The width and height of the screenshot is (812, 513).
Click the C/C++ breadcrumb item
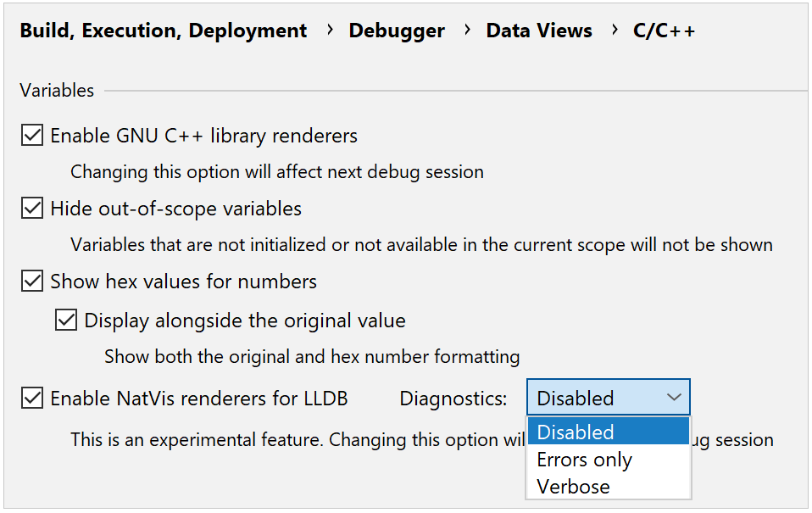[x=665, y=31]
